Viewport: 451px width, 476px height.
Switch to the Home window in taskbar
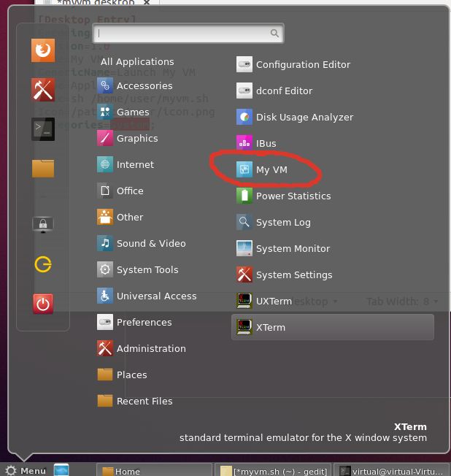point(154,471)
